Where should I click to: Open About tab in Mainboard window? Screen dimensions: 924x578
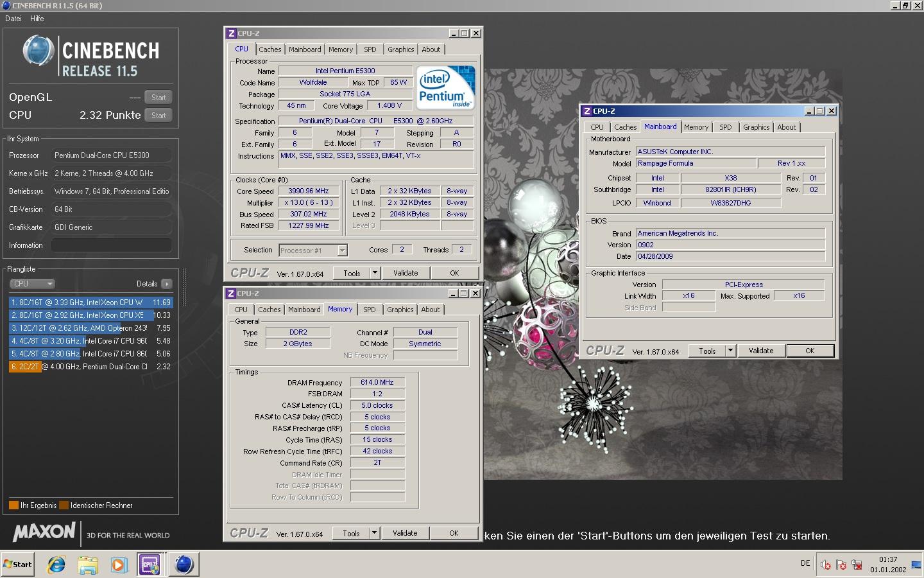click(787, 127)
